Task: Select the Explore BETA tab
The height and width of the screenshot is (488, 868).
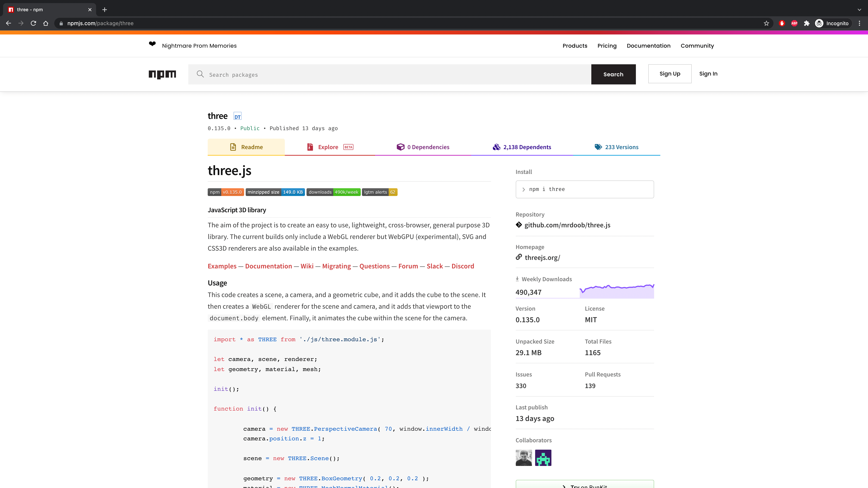Action: [x=330, y=147]
